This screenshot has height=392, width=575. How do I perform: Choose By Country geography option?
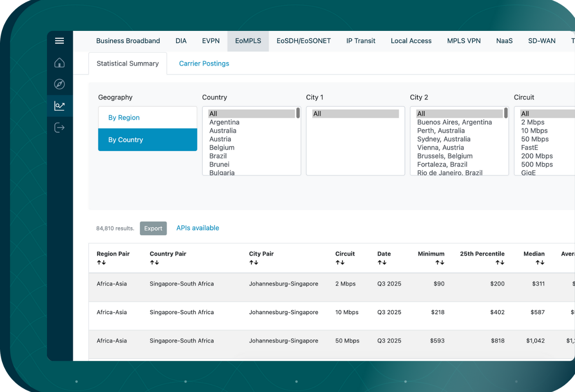126,140
